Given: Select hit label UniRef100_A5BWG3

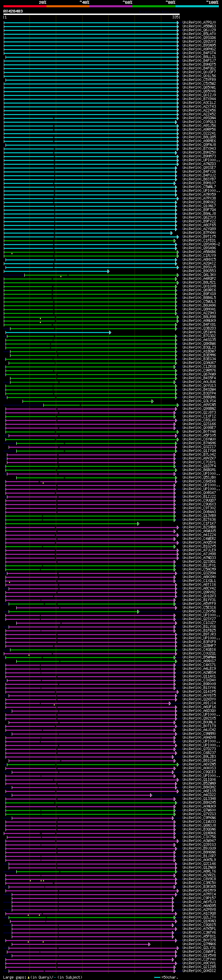Looking at the screenshot, I should click(x=199, y=26).
